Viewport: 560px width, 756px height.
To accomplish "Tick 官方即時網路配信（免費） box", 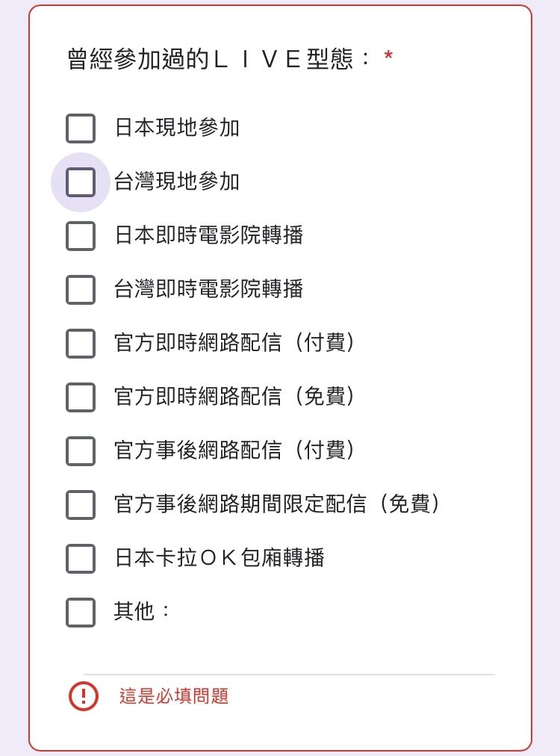I will coord(81,397).
